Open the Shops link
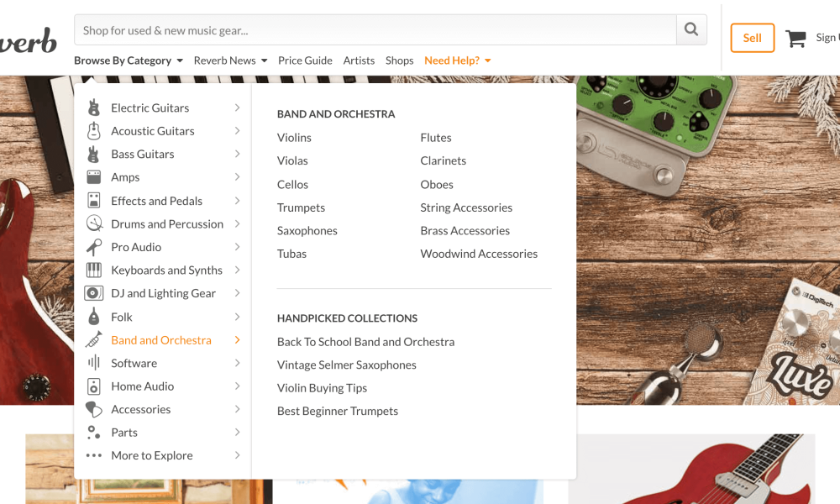 point(400,60)
